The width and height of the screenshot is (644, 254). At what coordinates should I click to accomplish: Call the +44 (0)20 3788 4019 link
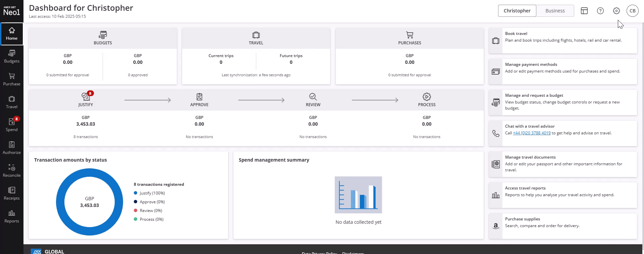(532, 133)
